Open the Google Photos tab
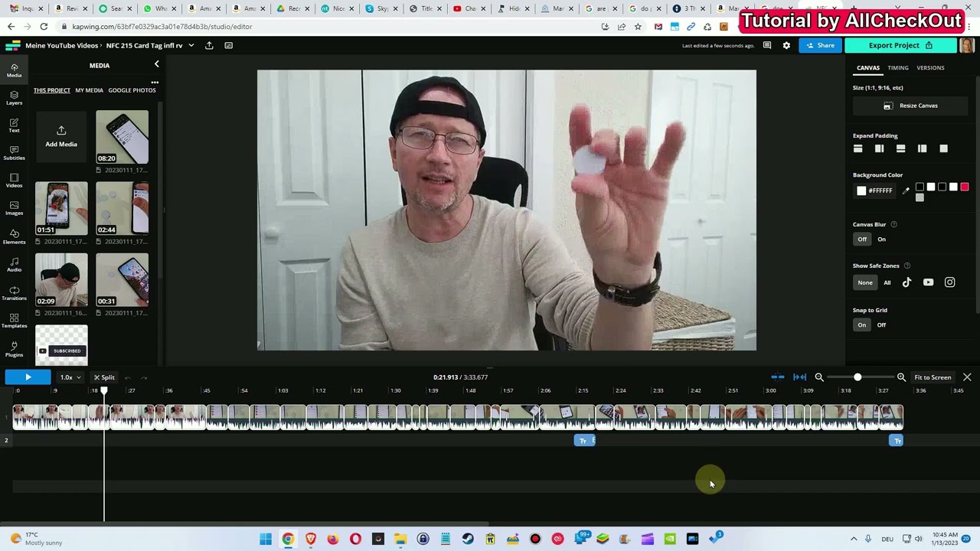 click(x=132, y=90)
